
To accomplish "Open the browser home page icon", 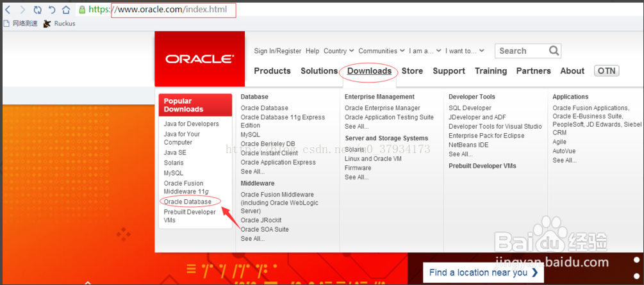I will point(66,10).
